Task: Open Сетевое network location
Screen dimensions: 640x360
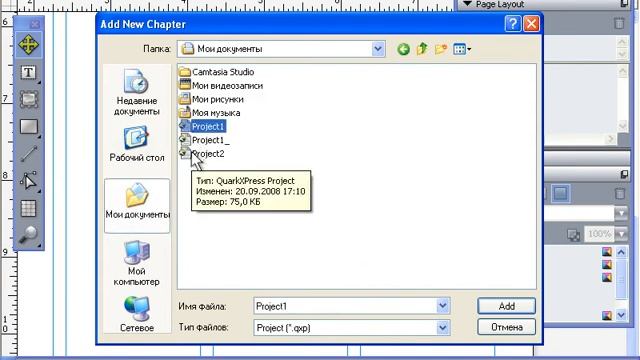Action: coord(137,314)
